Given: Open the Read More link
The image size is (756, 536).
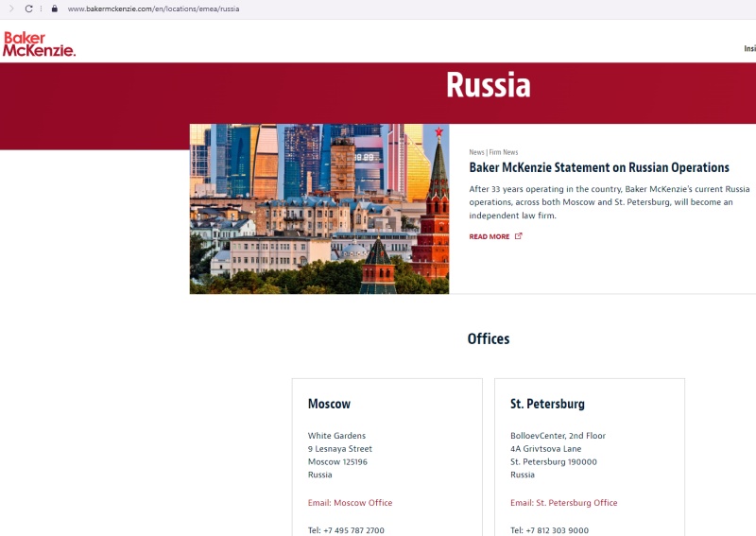Looking at the screenshot, I should tap(490, 237).
